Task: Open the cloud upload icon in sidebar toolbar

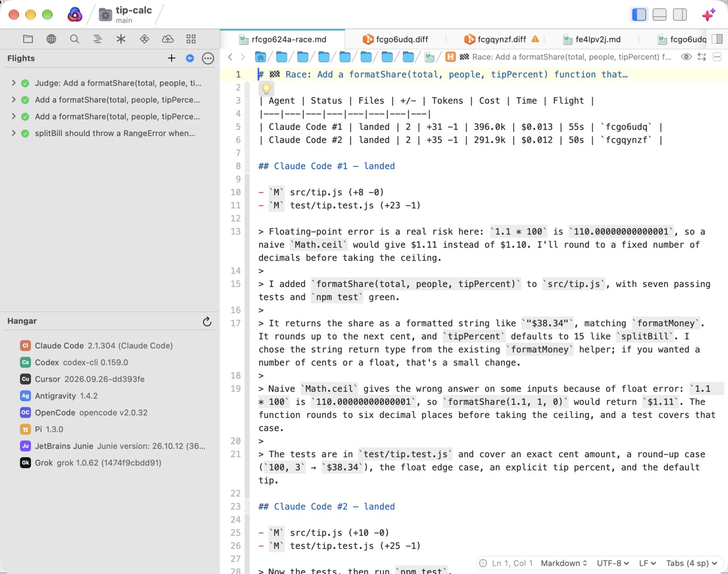Action: 168,39
